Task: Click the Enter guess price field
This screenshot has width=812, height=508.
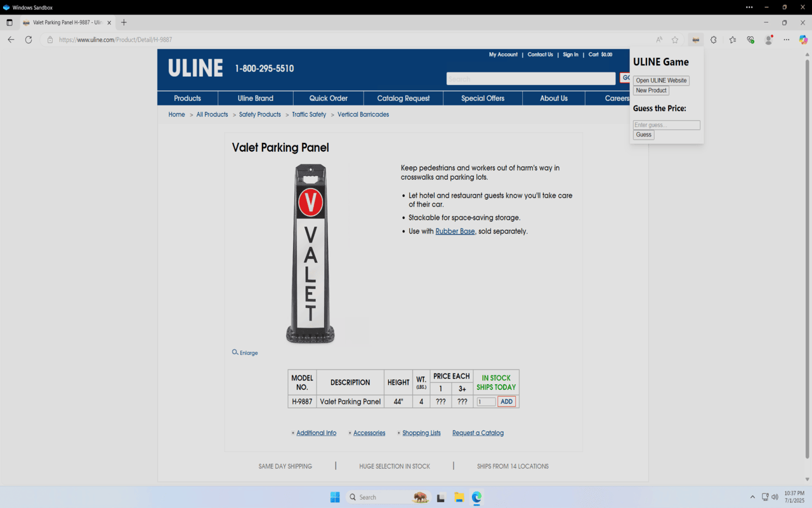Action: 667,125
